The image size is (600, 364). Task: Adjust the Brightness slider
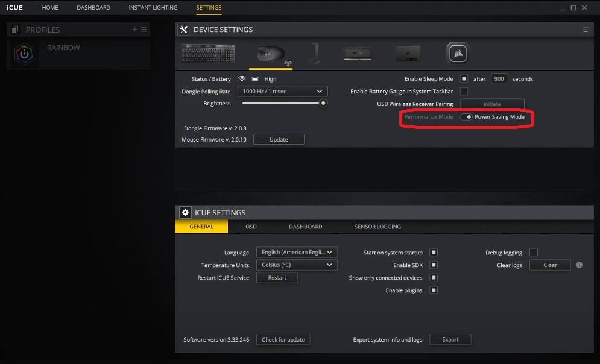[x=323, y=103]
